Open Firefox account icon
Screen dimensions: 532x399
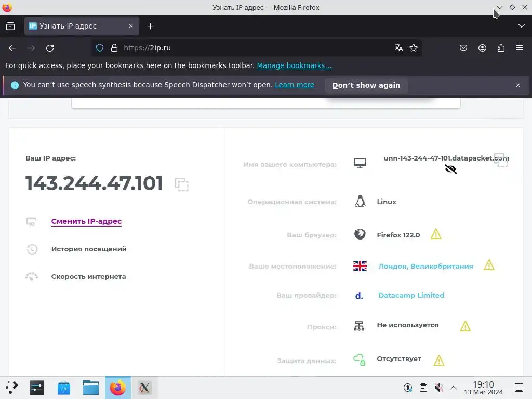coord(482,48)
